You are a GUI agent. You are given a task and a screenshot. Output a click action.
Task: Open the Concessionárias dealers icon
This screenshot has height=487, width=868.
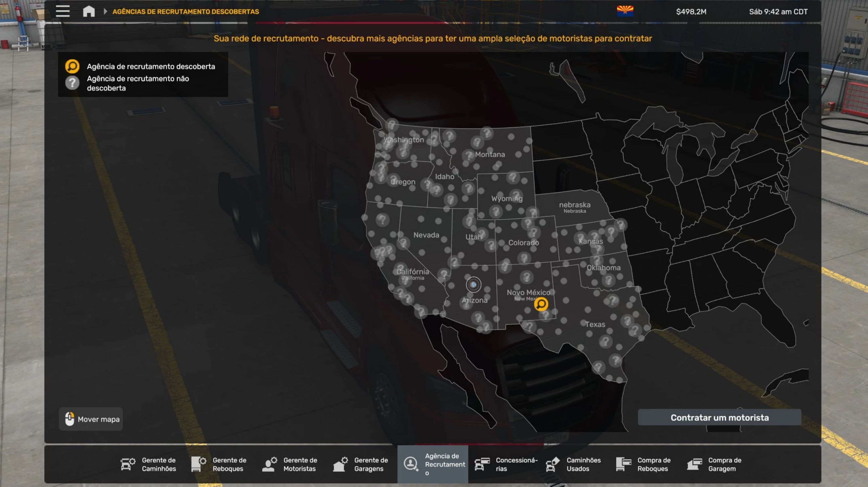click(x=482, y=464)
